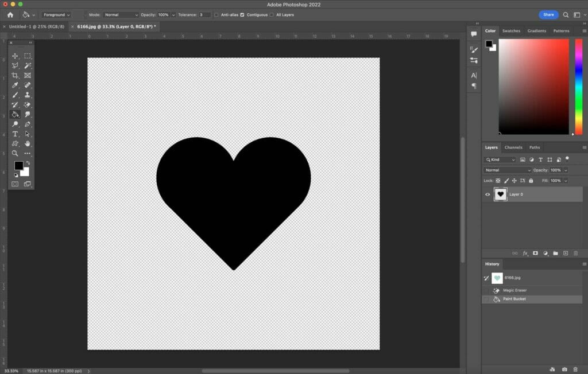Pick the Lasso tool
The width and height of the screenshot is (588, 374).
coord(15,65)
